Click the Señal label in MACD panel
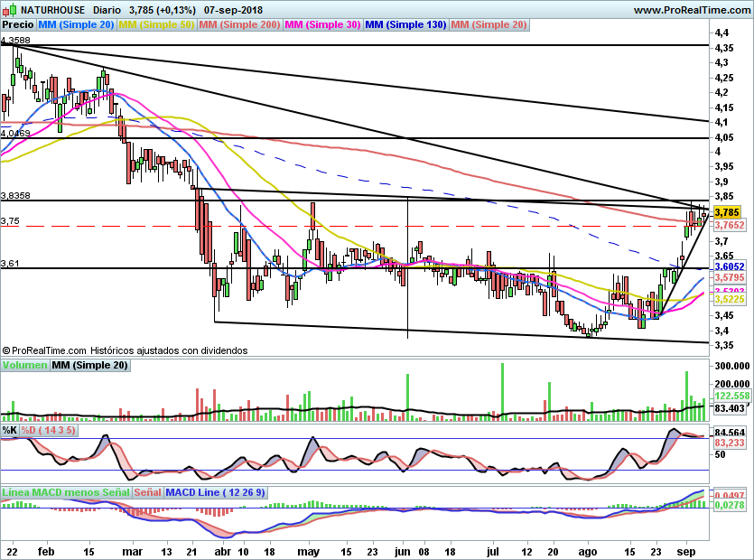The width and height of the screenshot is (754, 560). [149, 493]
